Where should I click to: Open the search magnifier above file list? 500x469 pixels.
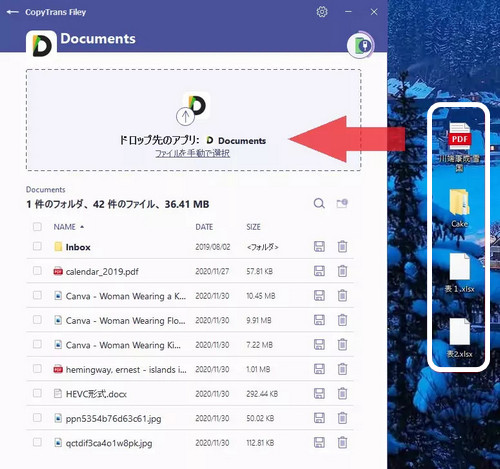pos(319,203)
